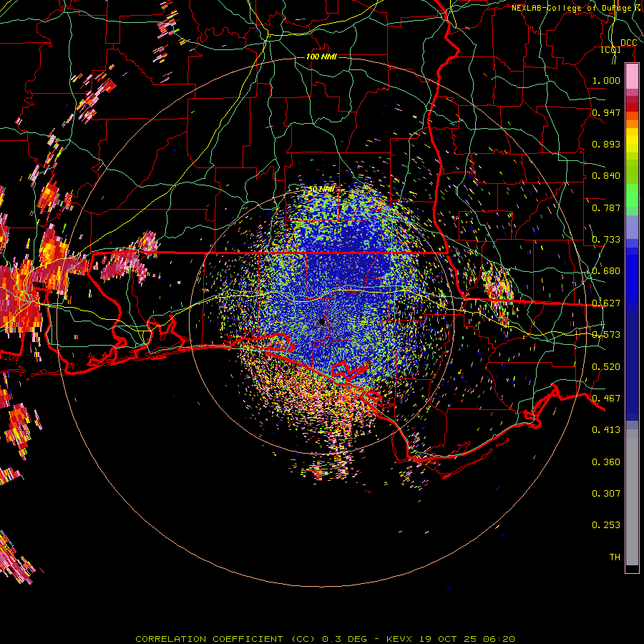Click the 0.467 color scale value
644x644 pixels.
606,399
